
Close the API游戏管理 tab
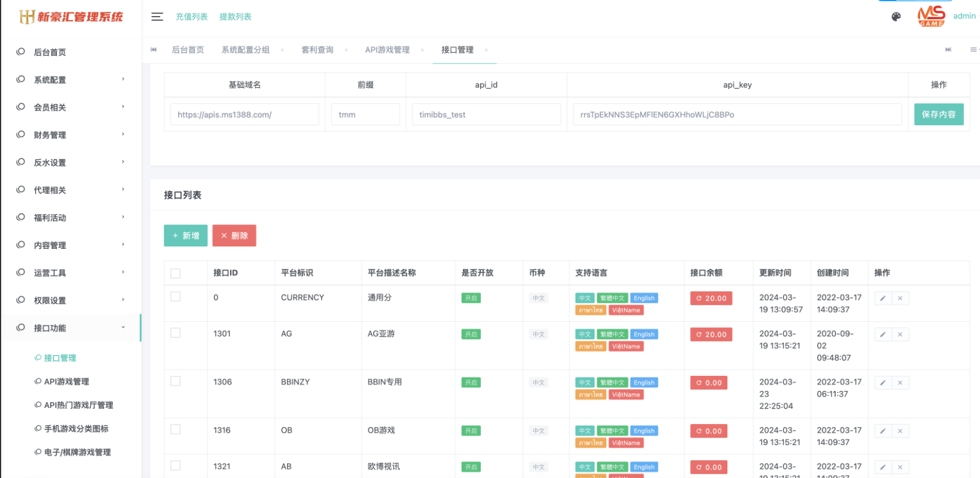pyautogui.click(x=423, y=50)
